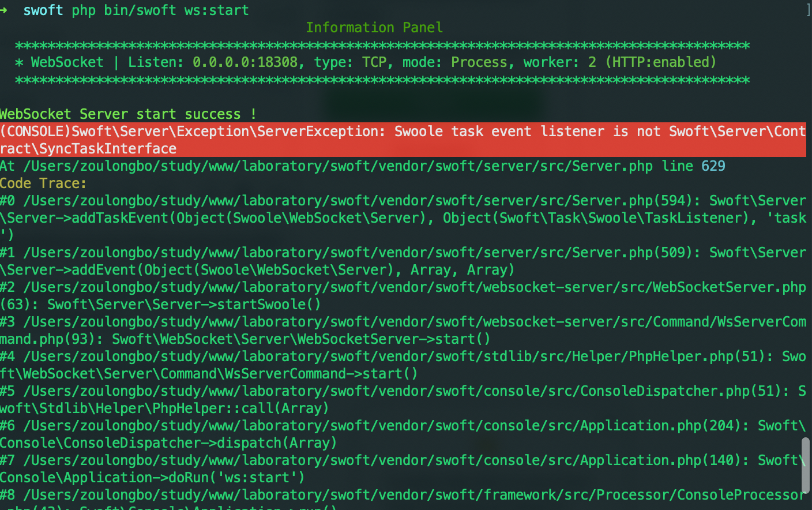The width and height of the screenshot is (812, 510).
Task: Click the red ServerException error banner
Action: click(x=404, y=138)
